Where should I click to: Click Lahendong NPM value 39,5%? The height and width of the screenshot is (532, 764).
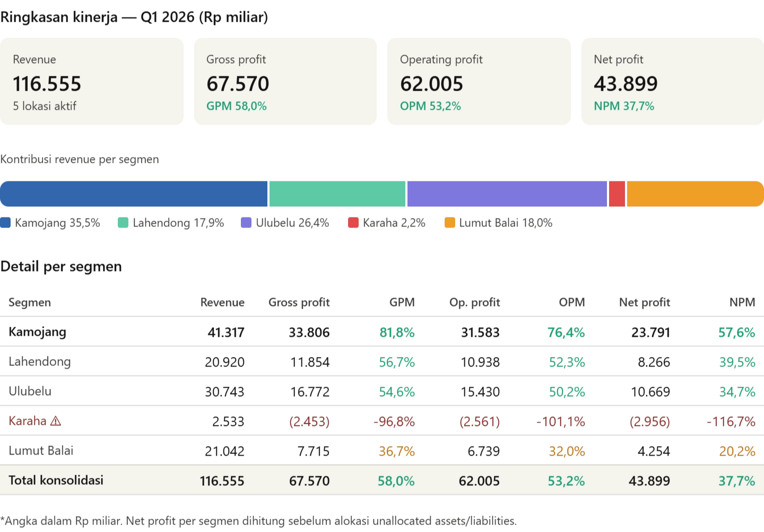point(737,362)
